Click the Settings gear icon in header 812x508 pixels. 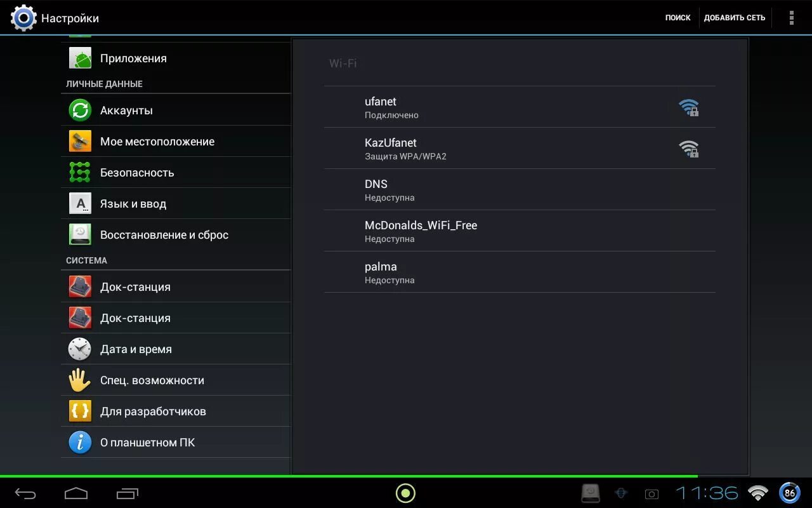click(23, 18)
